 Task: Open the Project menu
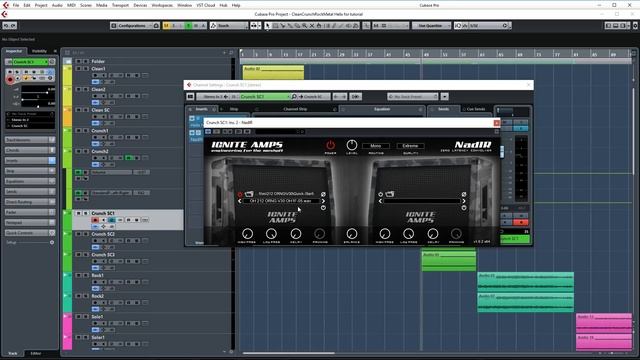[x=41, y=5]
